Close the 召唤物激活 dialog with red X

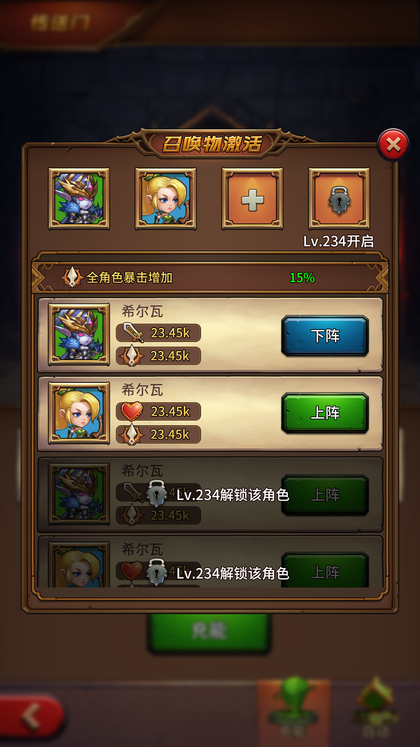(393, 144)
